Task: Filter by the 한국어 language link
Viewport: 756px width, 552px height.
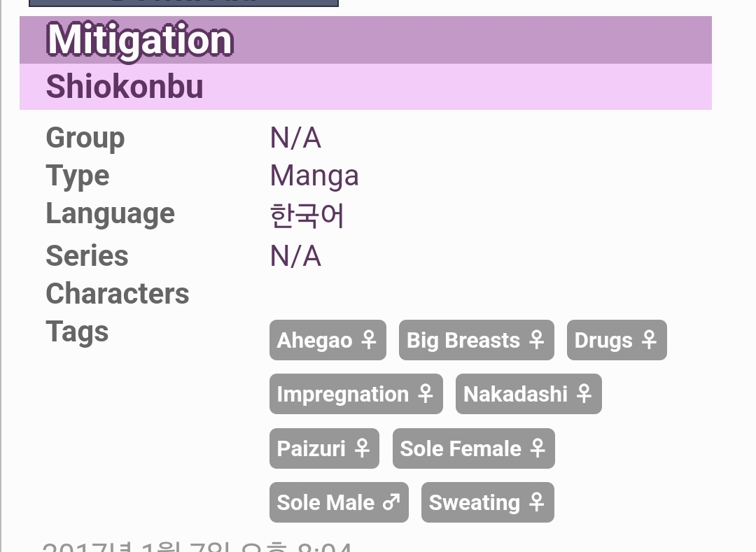Action: tap(307, 215)
